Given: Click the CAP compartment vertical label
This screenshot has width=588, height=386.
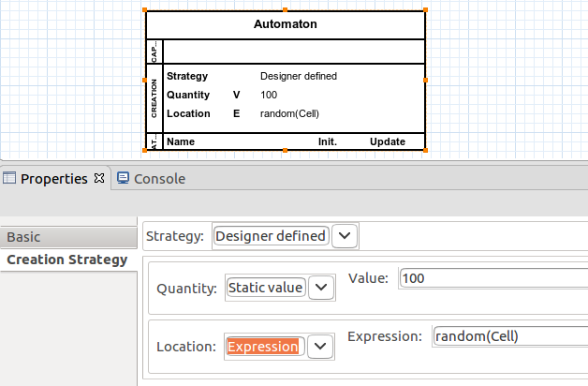Looking at the screenshot, I should [x=154, y=52].
